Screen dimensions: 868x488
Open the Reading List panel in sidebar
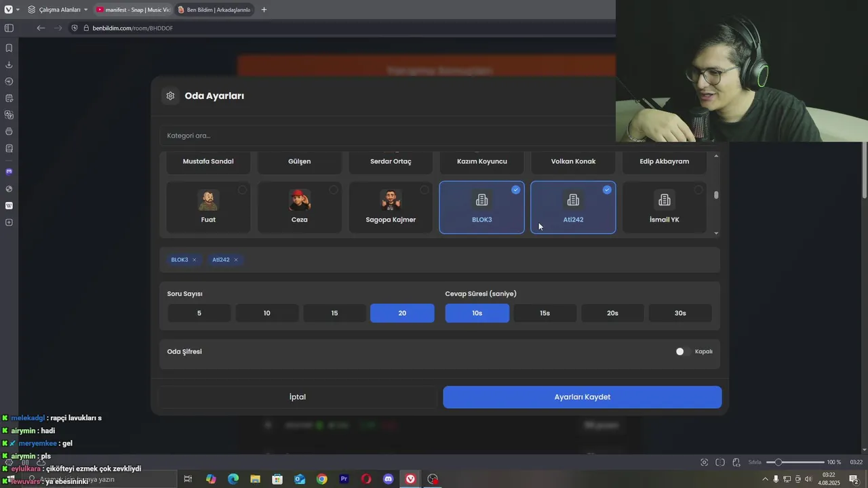9,148
